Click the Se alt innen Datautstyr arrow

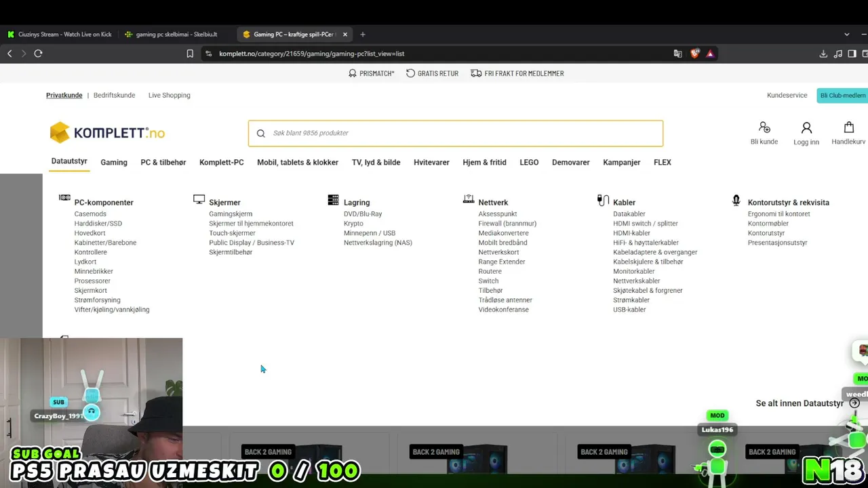[x=854, y=403]
